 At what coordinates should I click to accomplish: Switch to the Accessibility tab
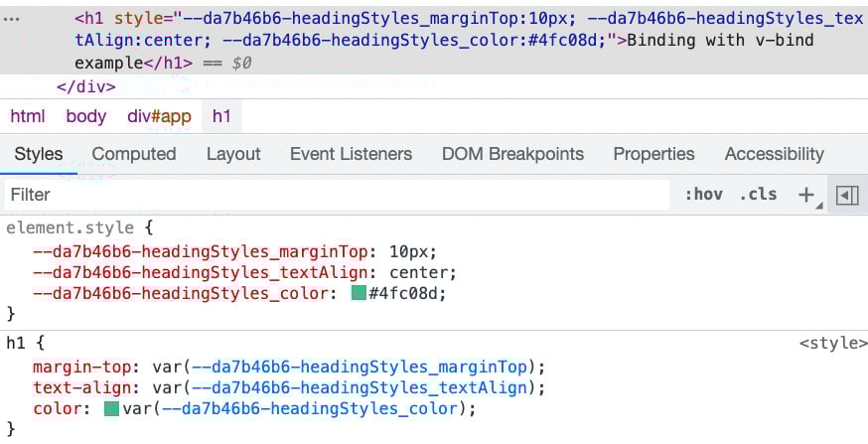tap(775, 154)
